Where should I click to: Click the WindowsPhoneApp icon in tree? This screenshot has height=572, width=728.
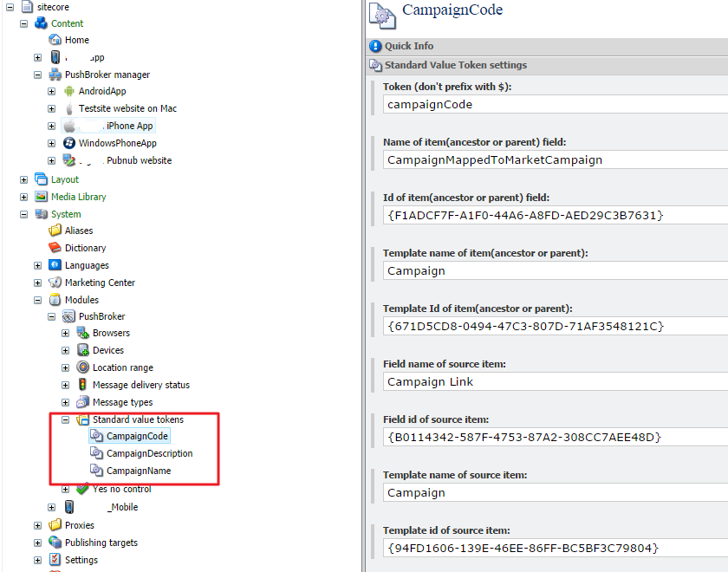tap(69, 143)
